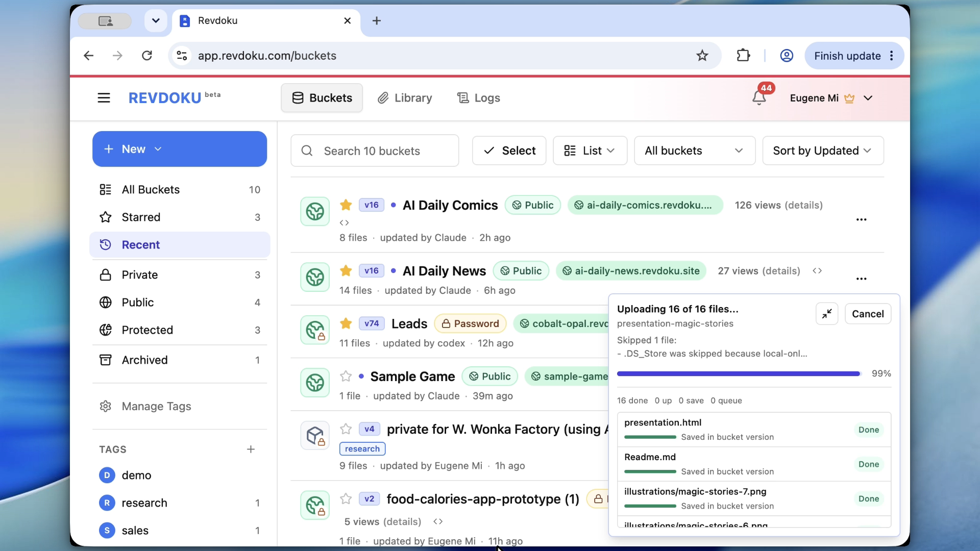Switch to the Buckets tab

(322, 98)
